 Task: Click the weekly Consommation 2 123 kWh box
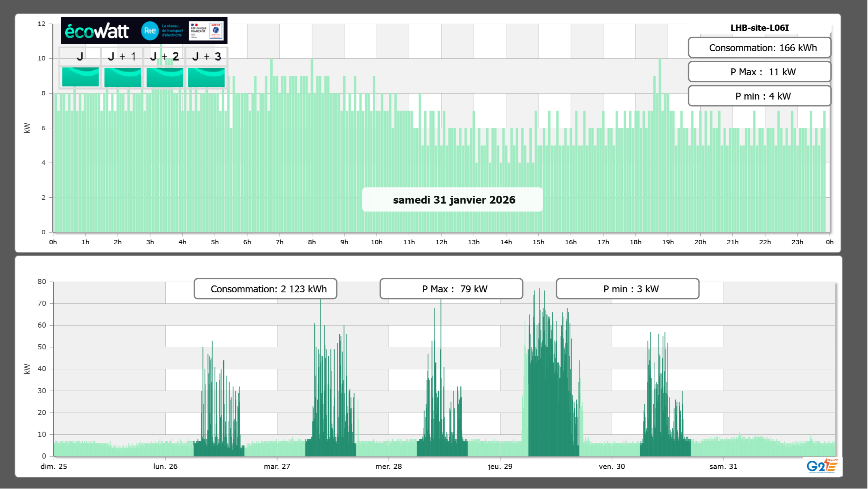coord(265,289)
